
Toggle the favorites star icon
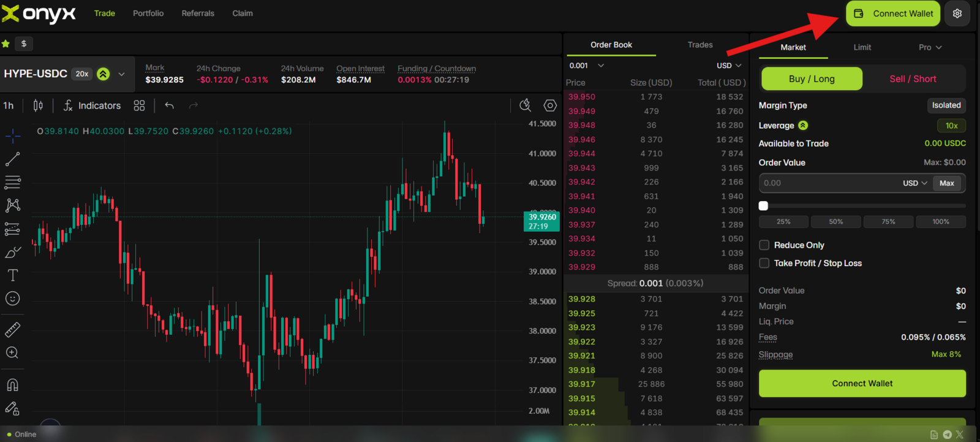6,44
